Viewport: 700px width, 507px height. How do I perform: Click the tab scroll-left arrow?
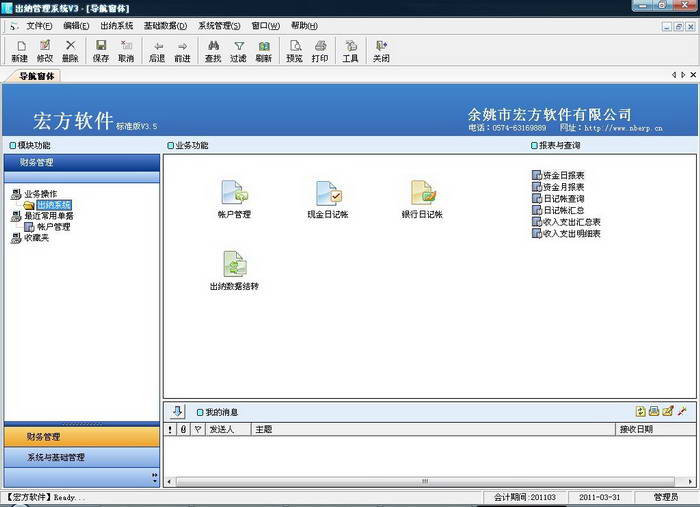click(x=674, y=75)
